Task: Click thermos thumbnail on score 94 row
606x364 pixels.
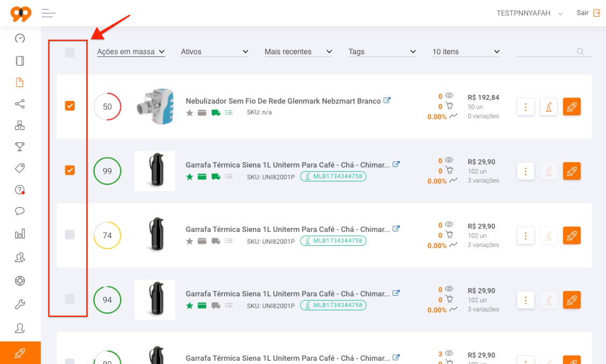Action: pos(155,300)
